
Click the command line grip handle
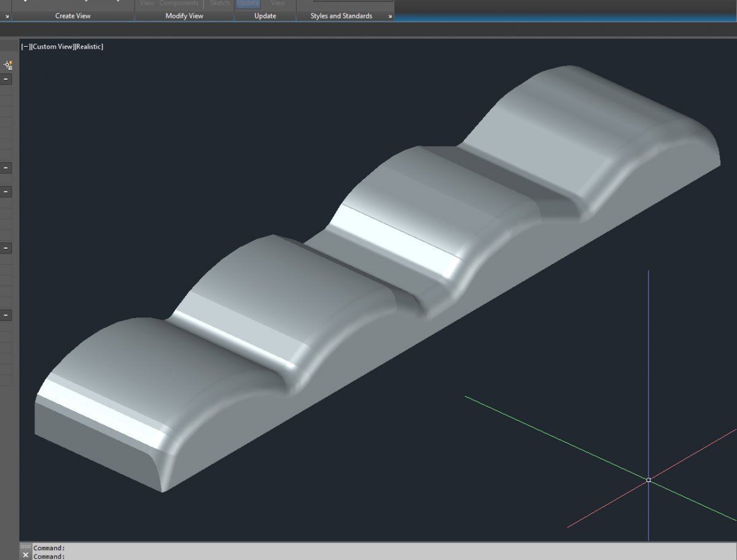pyautogui.click(x=25, y=546)
